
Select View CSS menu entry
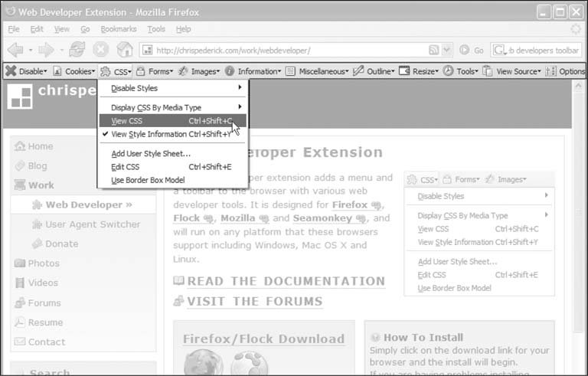[x=172, y=121]
